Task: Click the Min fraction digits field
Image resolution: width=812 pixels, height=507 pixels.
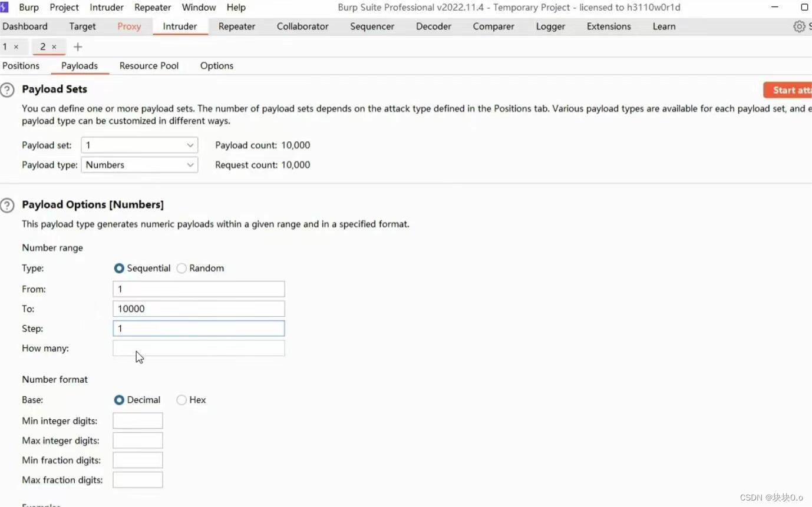Action: tap(138, 460)
